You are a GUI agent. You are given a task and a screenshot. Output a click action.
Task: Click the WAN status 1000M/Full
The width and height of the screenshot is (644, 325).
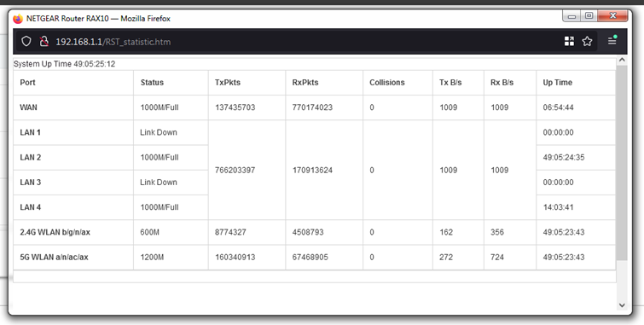[160, 107]
